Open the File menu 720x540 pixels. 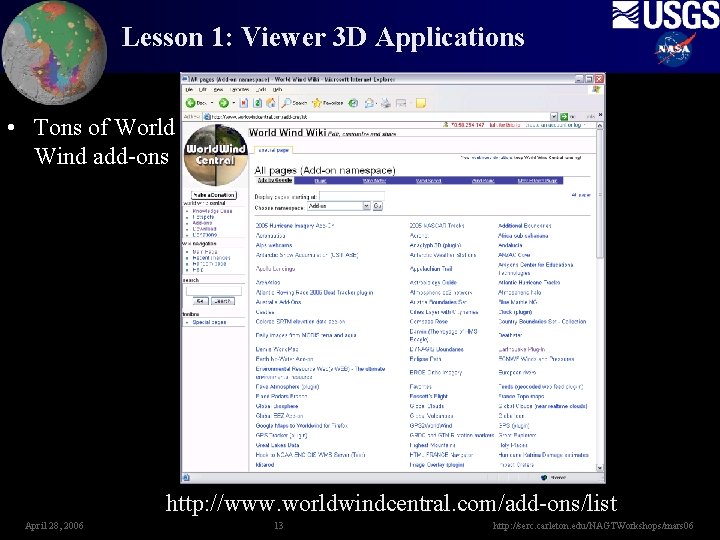[x=189, y=90]
